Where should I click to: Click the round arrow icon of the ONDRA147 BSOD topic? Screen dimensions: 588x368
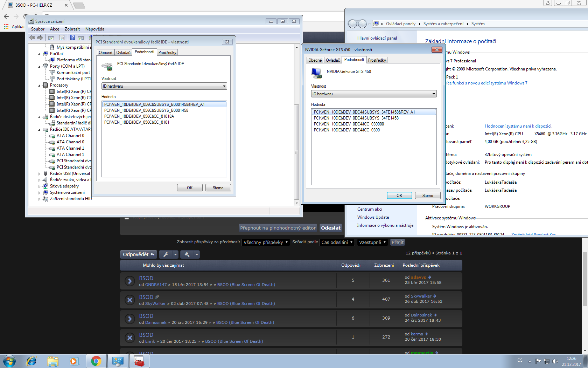(x=130, y=281)
